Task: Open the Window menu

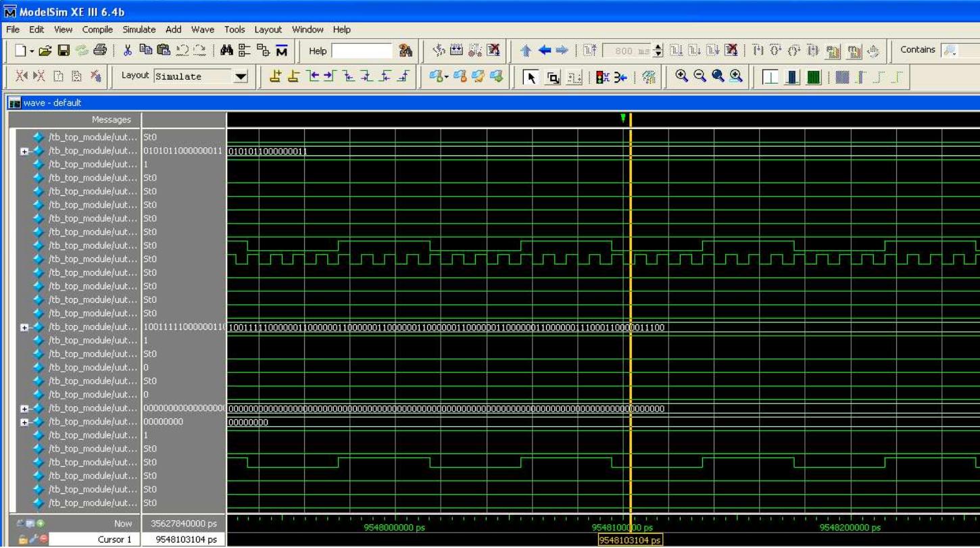Action: (308, 30)
